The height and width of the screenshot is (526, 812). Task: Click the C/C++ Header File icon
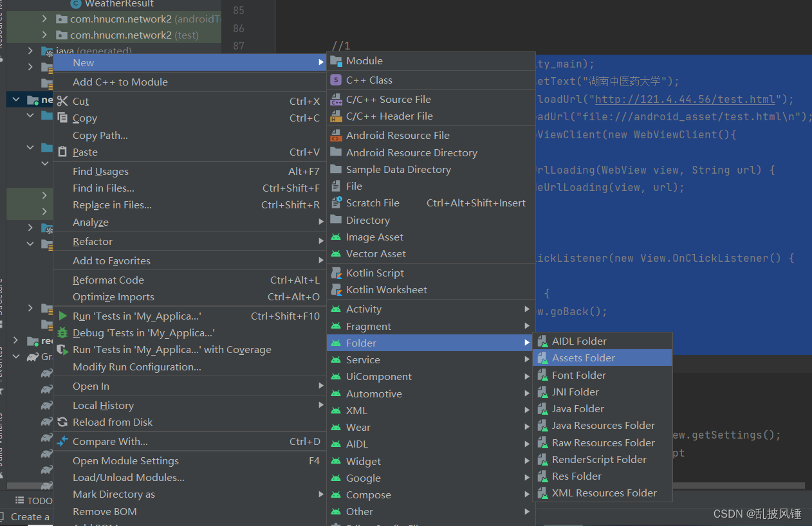(x=336, y=116)
